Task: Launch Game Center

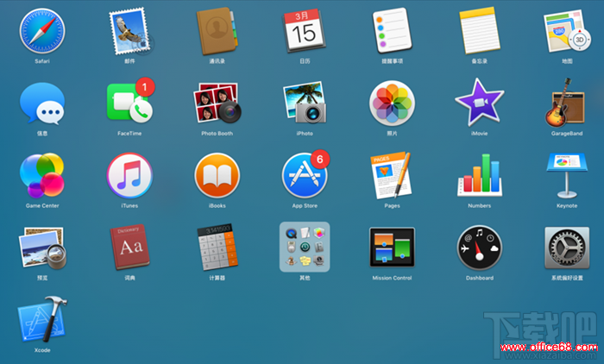Action: (42, 175)
